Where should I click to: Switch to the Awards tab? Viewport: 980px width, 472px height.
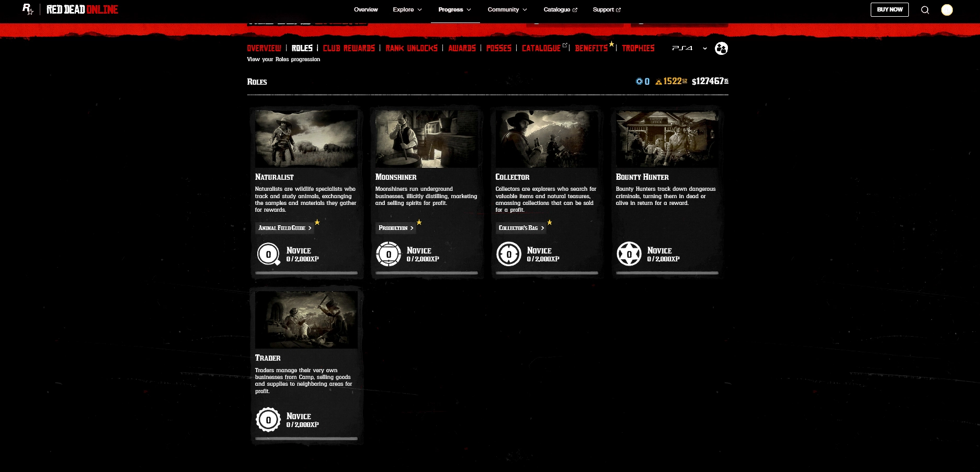[462, 48]
